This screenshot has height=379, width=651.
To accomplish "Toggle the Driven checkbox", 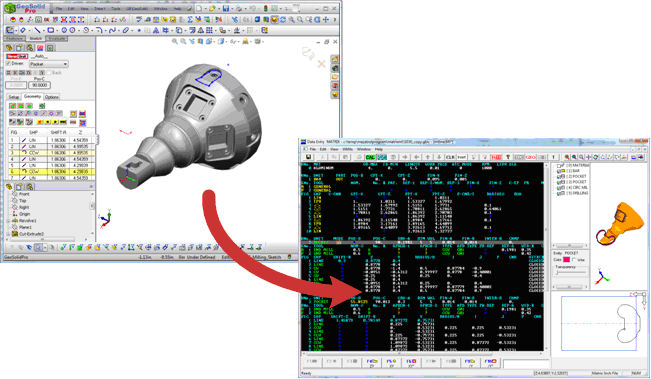I will click(x=8, y=64).
